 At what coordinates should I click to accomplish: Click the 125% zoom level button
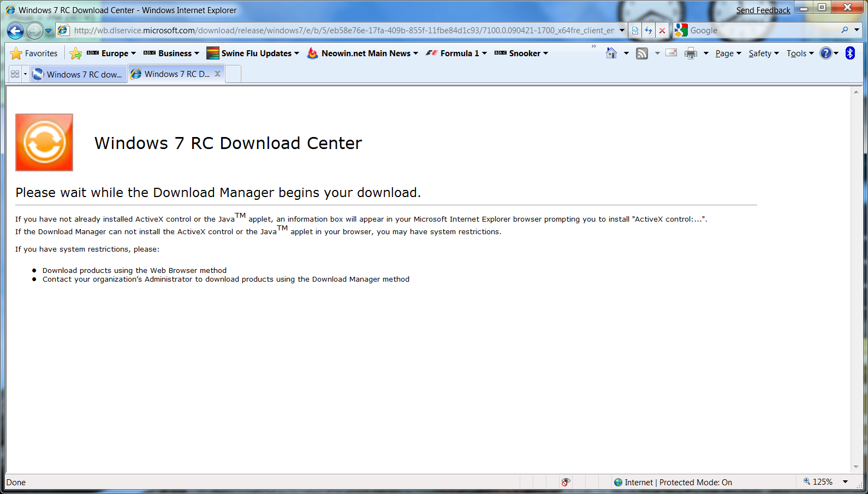pos(818,482)
